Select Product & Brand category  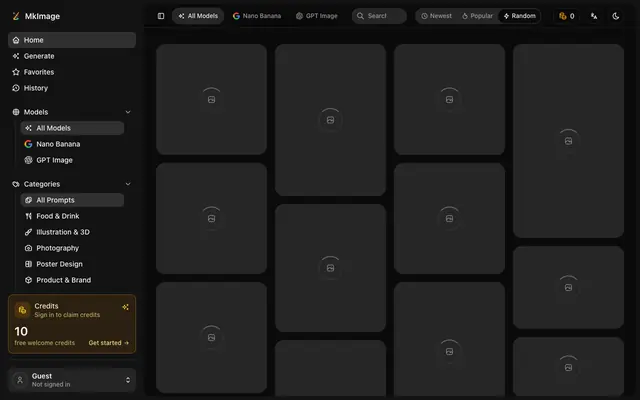(72, 280)
